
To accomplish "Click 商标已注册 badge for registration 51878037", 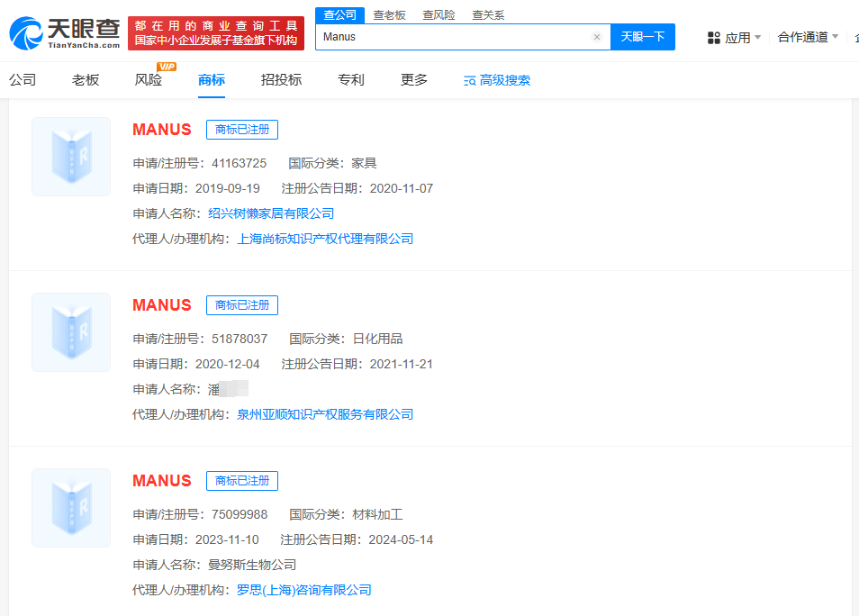I will click(242, 305).
